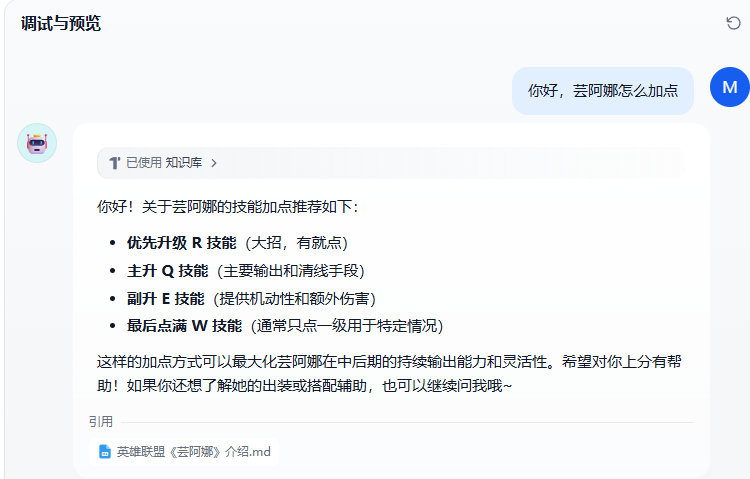Click the 主升 Q 技能 bullet
Screen dimensions: 750x479
(x=167, y=271)
